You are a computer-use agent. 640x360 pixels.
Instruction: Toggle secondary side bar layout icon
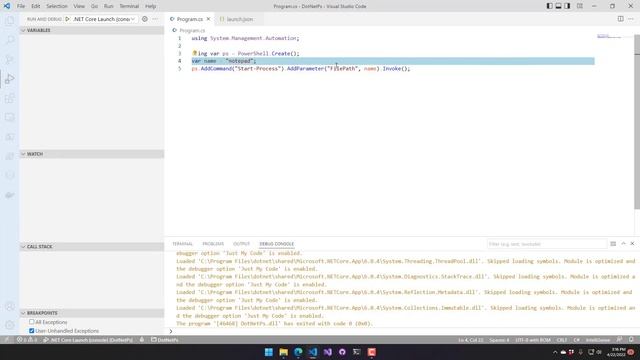tap(567, 6)
